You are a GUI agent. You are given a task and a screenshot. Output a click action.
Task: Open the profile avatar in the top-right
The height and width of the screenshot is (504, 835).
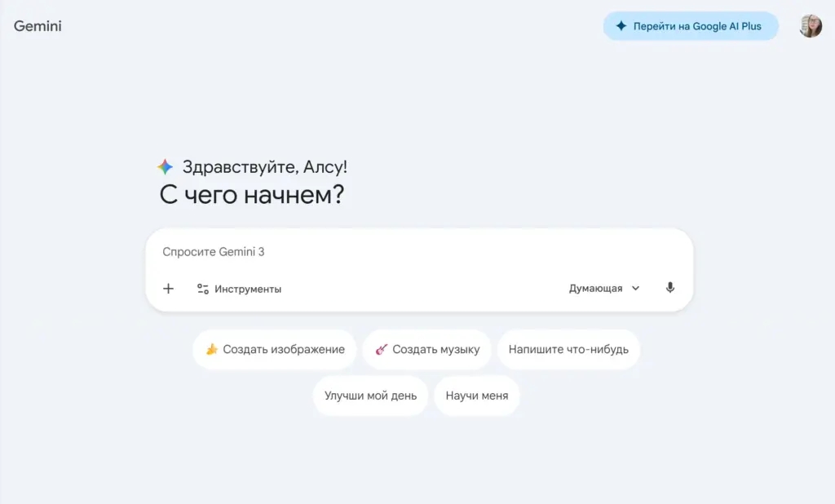(810, 25)
